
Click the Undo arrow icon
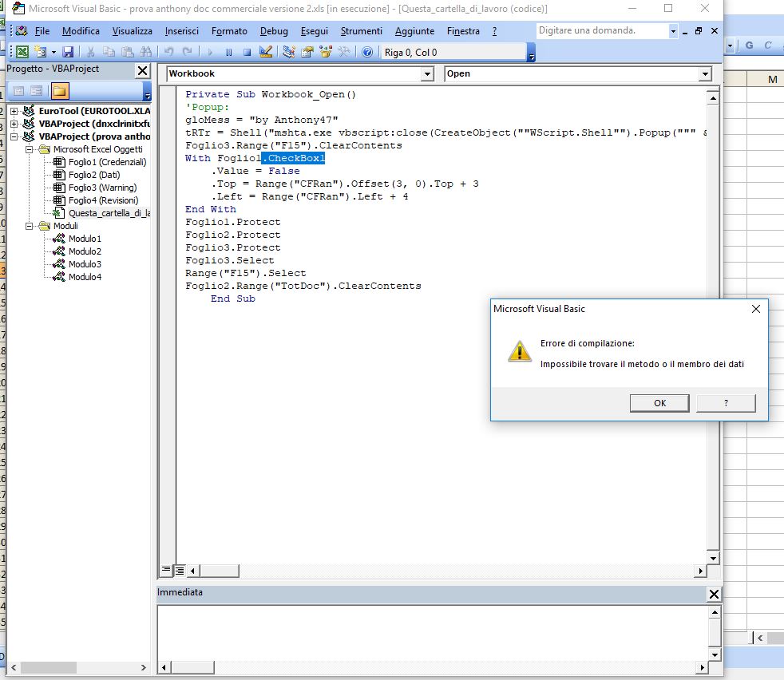click(x=168, y=52)
